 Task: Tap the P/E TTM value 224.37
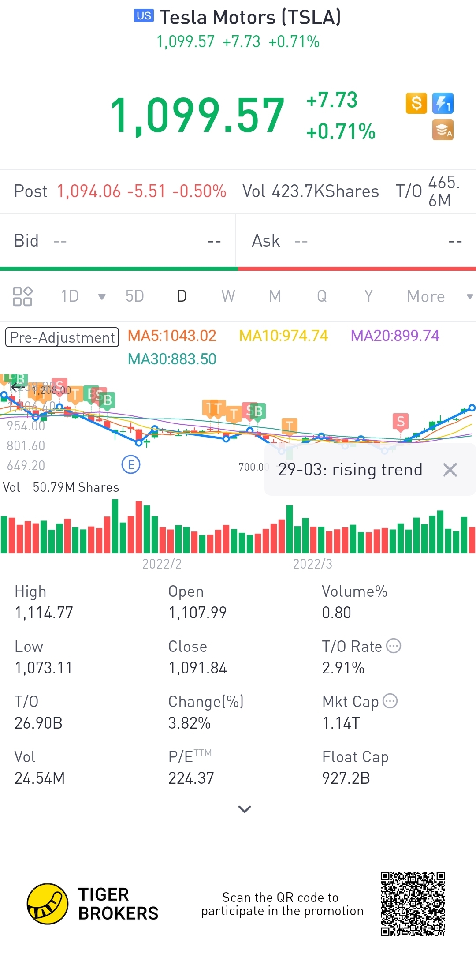[191, 778]
